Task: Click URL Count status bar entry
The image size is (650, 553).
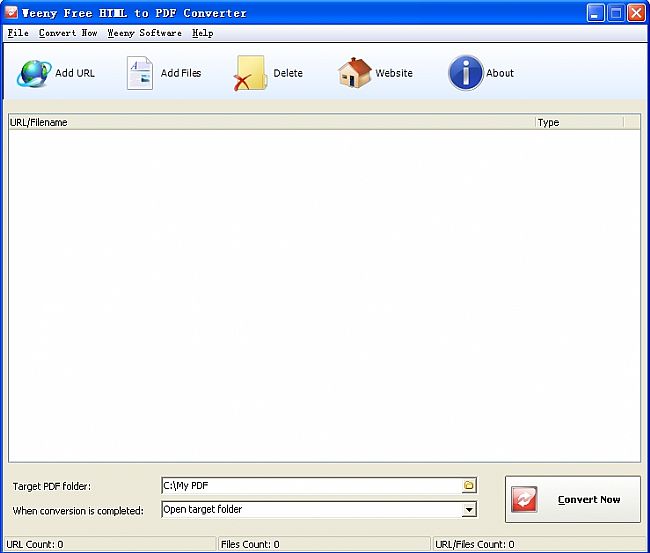Action: coord(110,544)
